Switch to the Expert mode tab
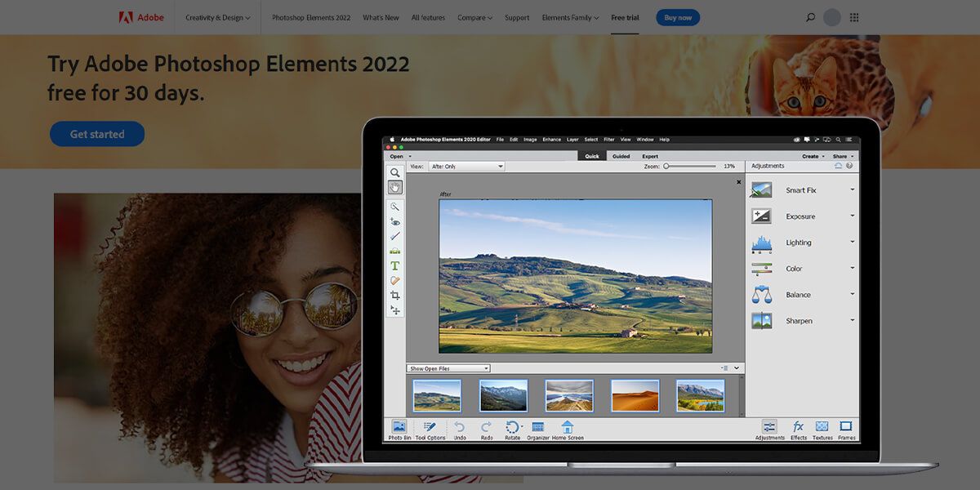Screen dimensions: 980x490 click(650, 156)
